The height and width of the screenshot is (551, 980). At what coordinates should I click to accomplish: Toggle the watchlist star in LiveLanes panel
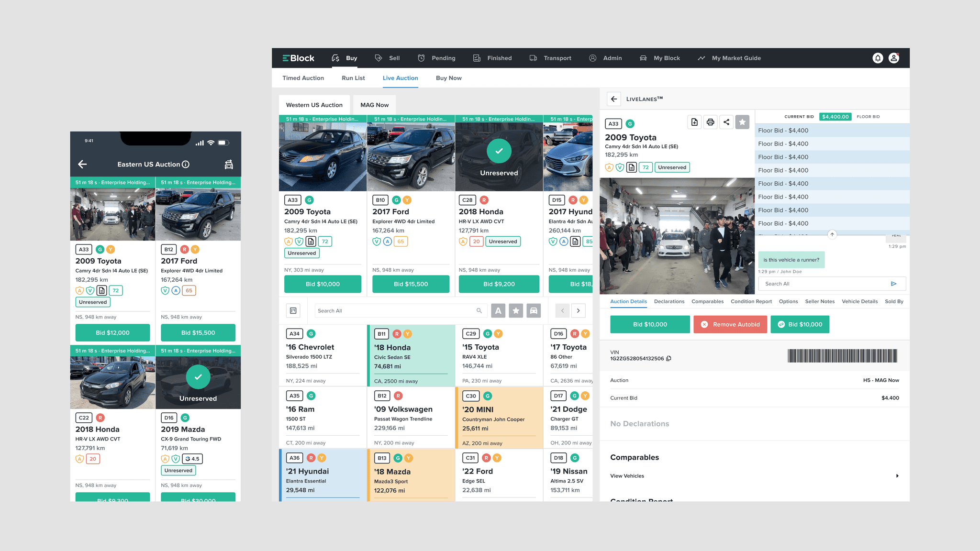[742, 122]
